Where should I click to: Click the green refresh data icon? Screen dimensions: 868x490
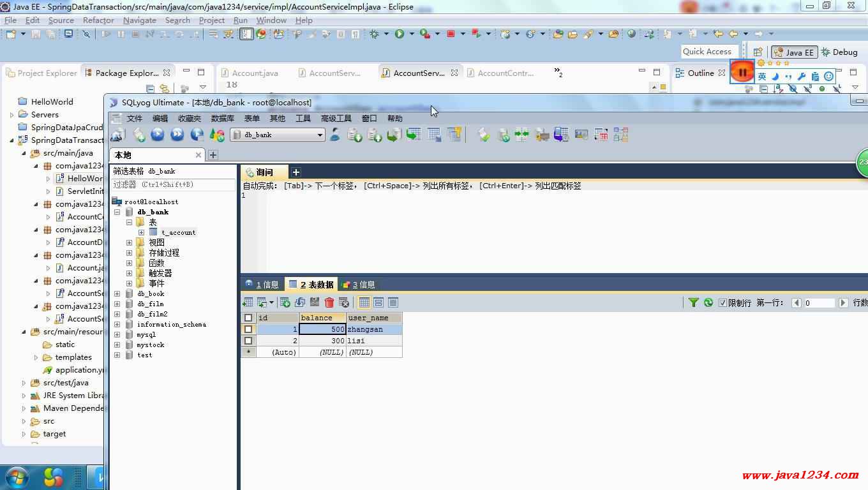tap(708, 302)
